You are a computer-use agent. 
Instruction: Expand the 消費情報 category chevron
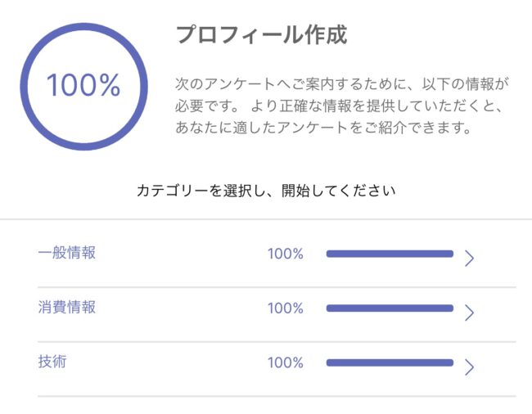coord(469,313)
